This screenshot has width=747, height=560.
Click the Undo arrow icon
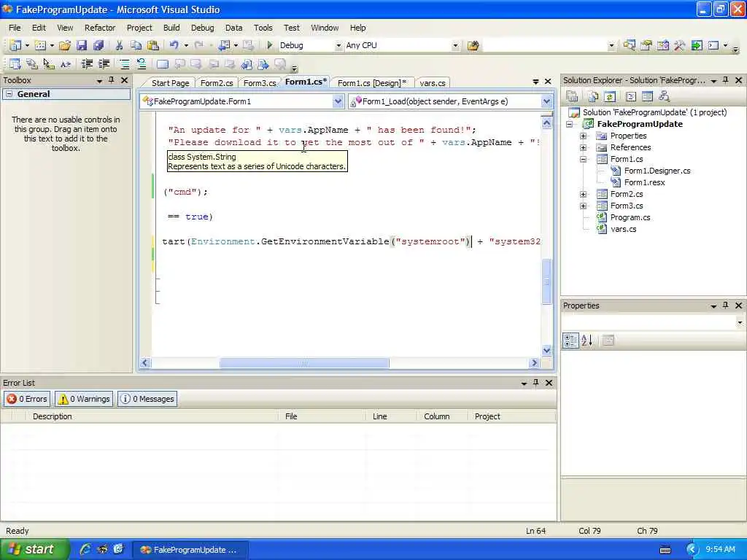(x=174, y=45)
